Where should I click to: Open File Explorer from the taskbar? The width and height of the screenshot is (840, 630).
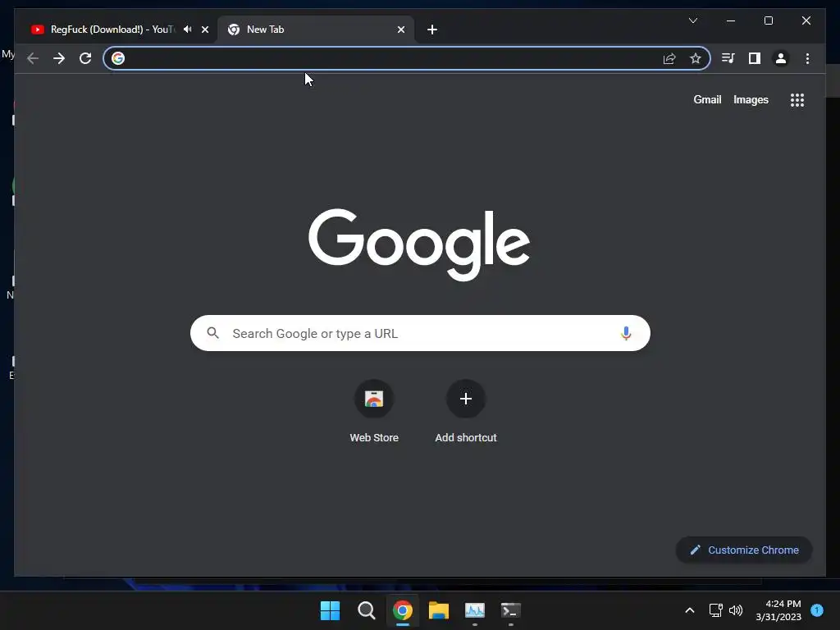[438, 610]
